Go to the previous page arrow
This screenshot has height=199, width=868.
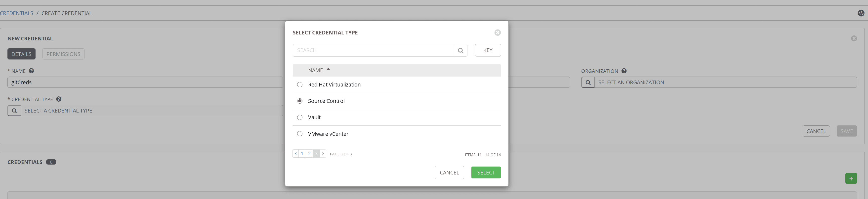(x=295, y=154)
